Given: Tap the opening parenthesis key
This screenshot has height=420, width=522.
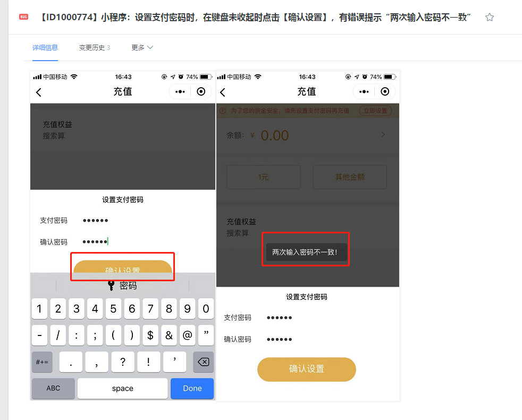Looking at the screenshot, I should click(x=113, y=335).
